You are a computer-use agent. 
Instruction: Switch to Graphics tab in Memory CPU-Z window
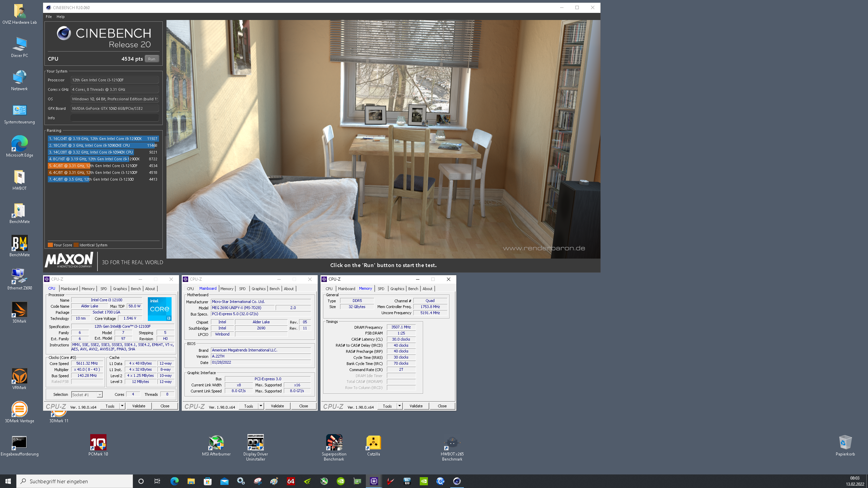(x=397, y=289)
